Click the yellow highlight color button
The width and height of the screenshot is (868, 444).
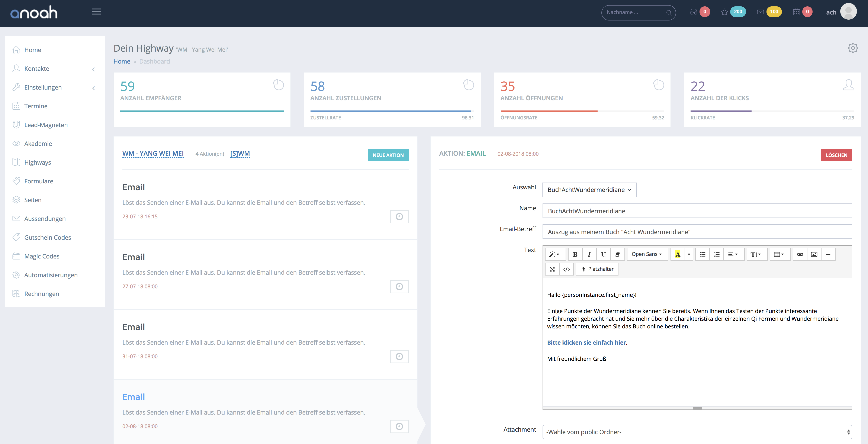pos(678,254)
